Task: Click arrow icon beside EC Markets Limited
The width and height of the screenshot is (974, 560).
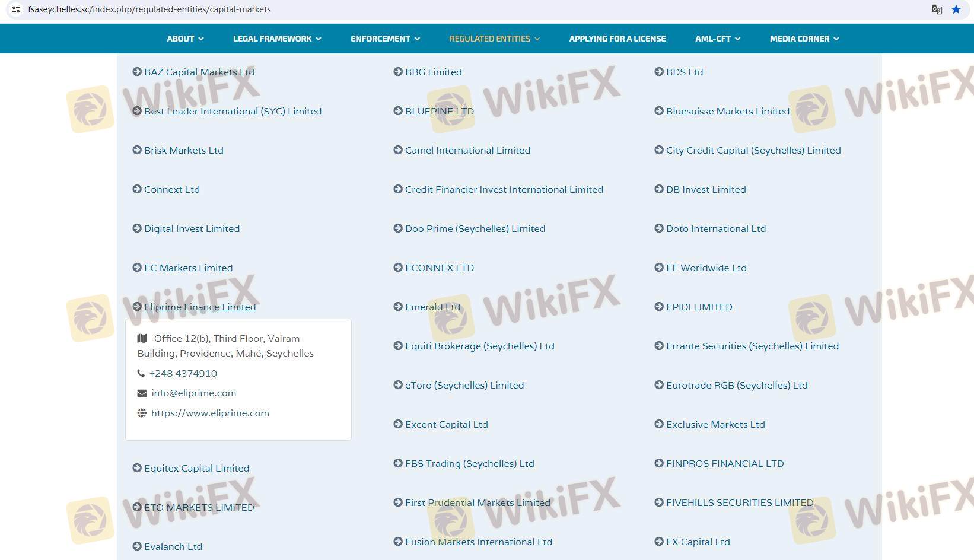Action: click(137, 268)
